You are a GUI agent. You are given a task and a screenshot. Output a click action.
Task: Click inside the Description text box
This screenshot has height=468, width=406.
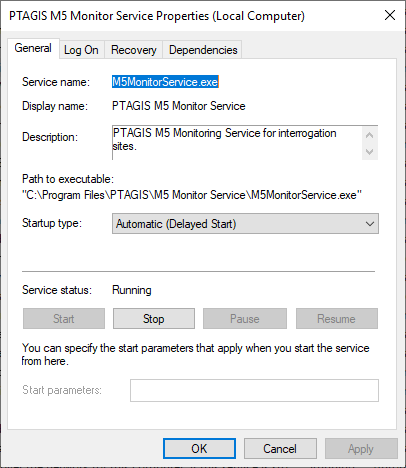click(237, 143)
